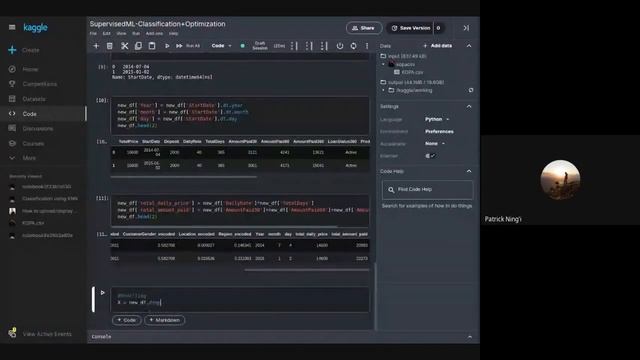This screenshot has height=360, width=640.
Task: Open Courses in the sidebar
Action: point(33,144)
